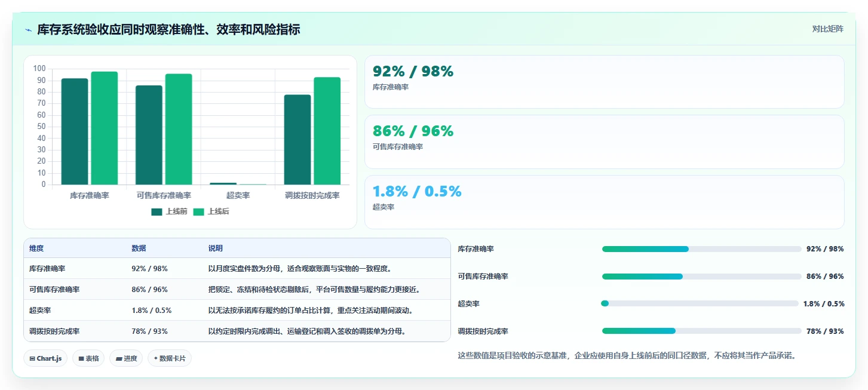Click the 86% / 96% table cell
Screen dimensions: 868x390
point(149,290)
